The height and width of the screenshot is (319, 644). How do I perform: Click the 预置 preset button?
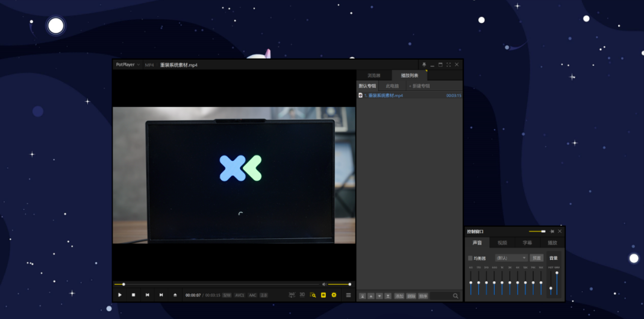[x=536, y=258]
